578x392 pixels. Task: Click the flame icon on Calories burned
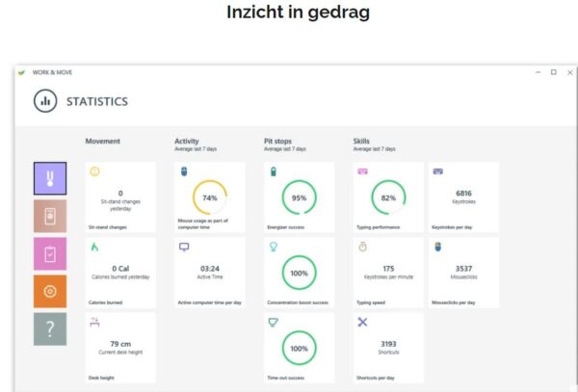click(x=94, y=247)
